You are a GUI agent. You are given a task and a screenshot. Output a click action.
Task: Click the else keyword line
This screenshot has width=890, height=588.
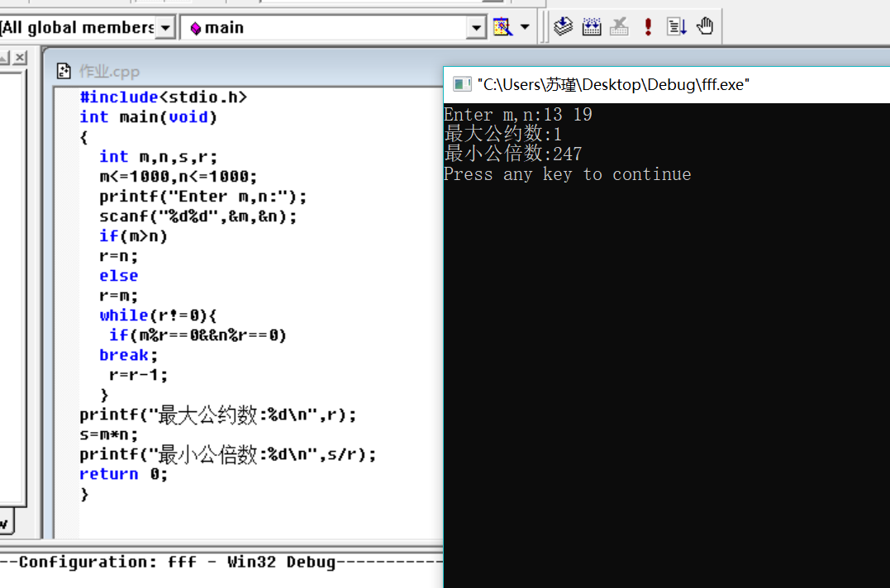(119, 276)
